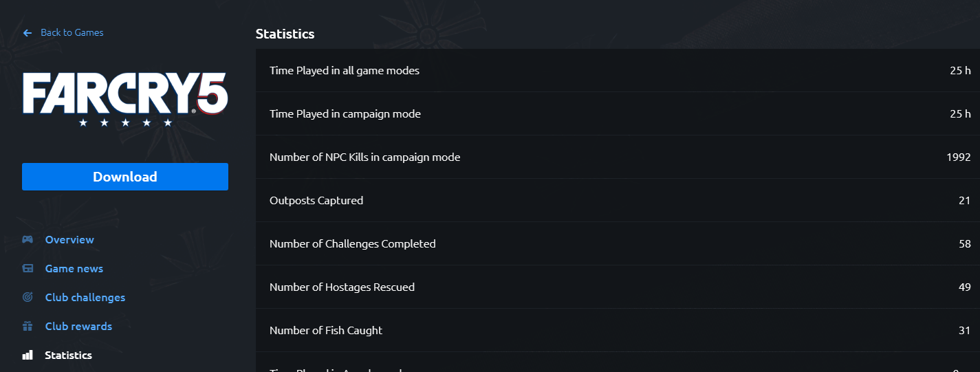
Task: Select the Outposts Captured row
Action: 618,200
